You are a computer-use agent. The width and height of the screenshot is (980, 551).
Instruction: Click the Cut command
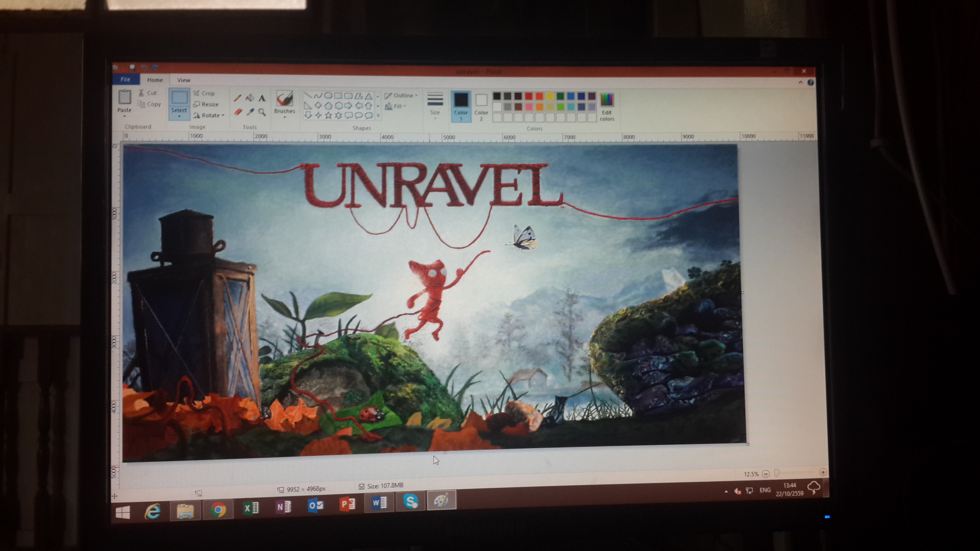click(147, 93)
